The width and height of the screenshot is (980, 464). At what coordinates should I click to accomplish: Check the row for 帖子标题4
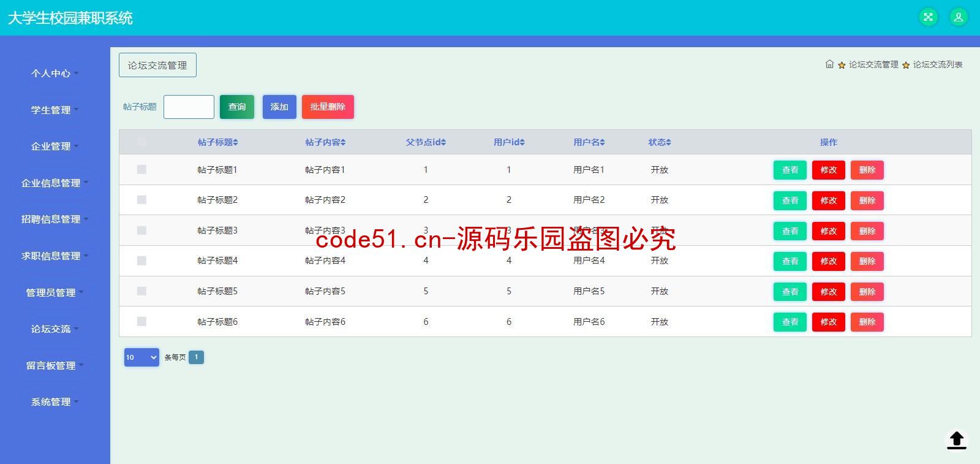(141, 261)
